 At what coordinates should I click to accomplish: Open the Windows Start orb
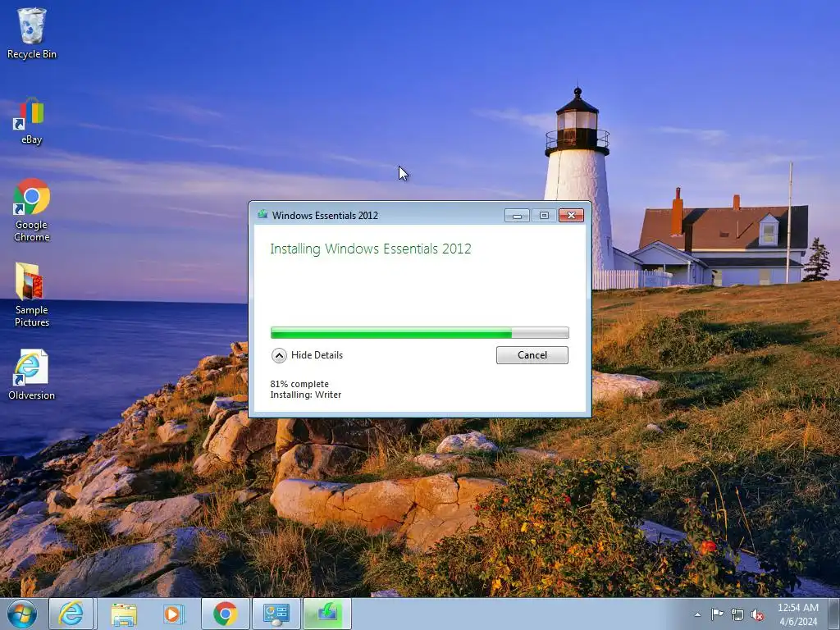tap(22, 614)
